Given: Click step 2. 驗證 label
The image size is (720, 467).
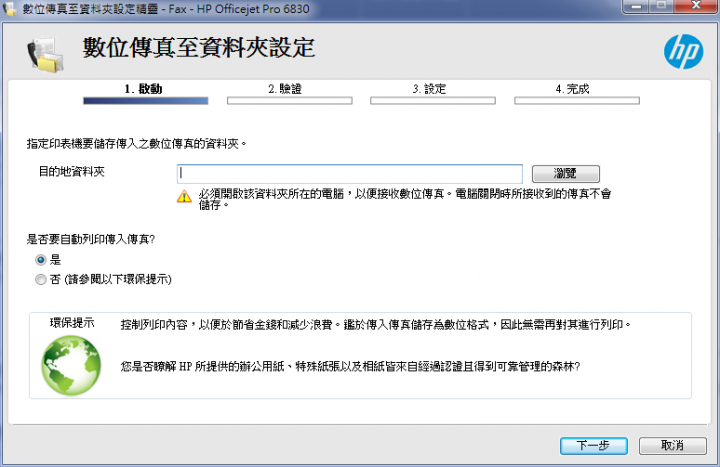Looking at the screenshot, I should [285, 89].
